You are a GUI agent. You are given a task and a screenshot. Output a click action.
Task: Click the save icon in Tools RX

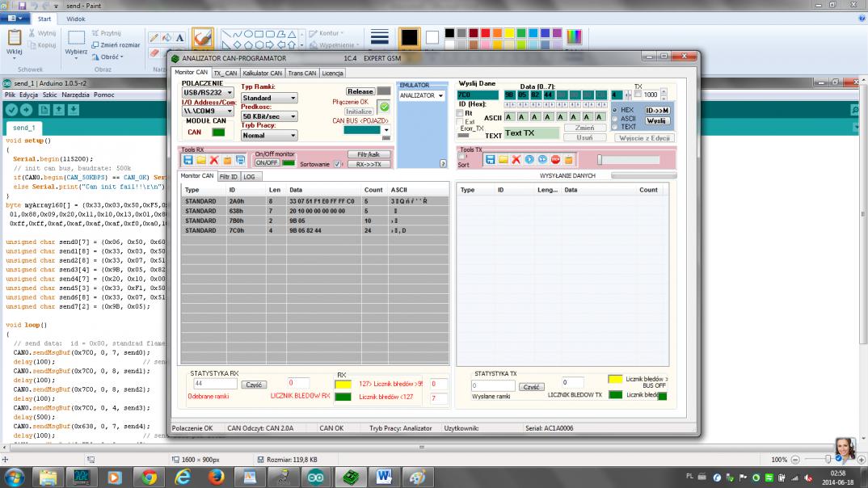[x=188, y=161]
